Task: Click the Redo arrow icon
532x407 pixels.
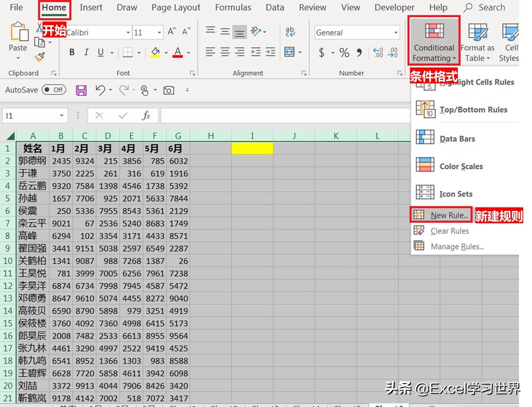Action: (124, 90)
